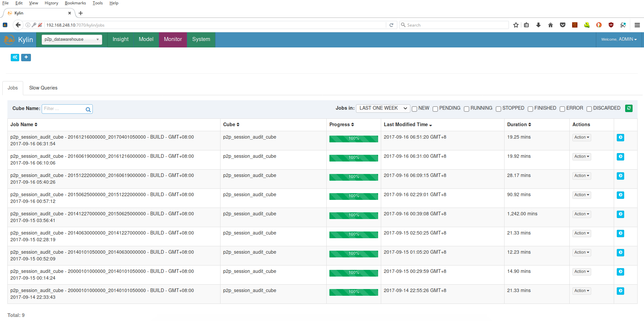Screen dimensions: 644x321
Task: Open details arrow for the 1,242.00 mins job
Action: pos(620,214)
